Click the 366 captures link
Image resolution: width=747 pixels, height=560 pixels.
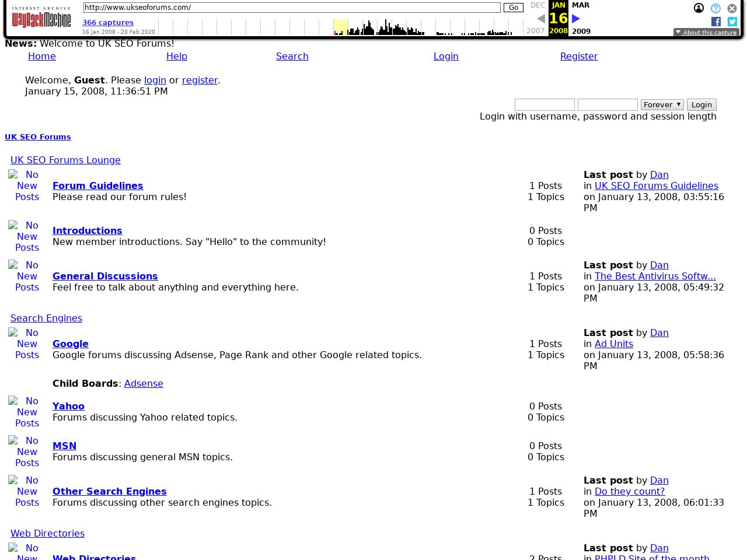(108, 22)
